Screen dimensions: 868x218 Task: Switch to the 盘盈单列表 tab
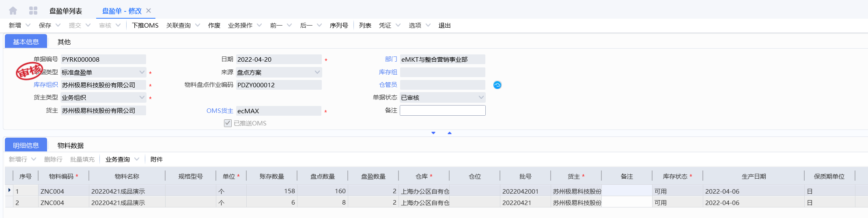click(66, 11)
